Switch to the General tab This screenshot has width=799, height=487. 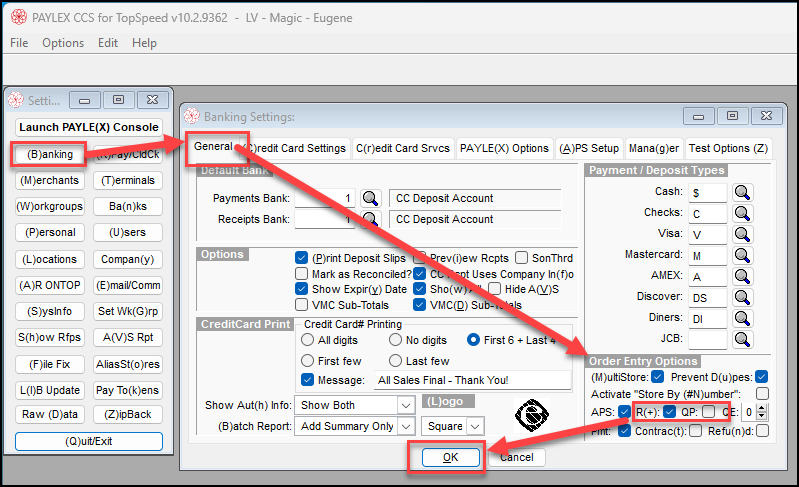214,147
